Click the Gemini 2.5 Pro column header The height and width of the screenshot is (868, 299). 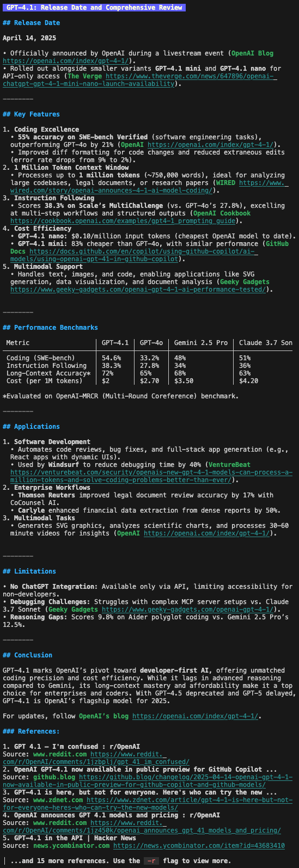tap(201, 343)
